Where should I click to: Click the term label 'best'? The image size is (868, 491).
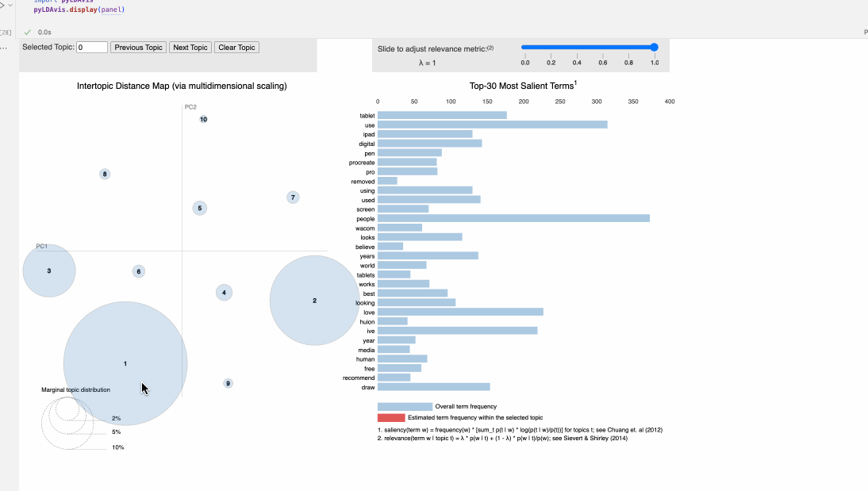tap(369, 294)
